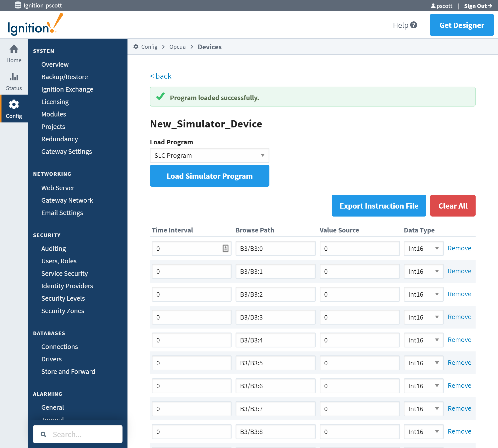
Task: Open Ignition Exchange page
Action: click(x=67, y=89)
